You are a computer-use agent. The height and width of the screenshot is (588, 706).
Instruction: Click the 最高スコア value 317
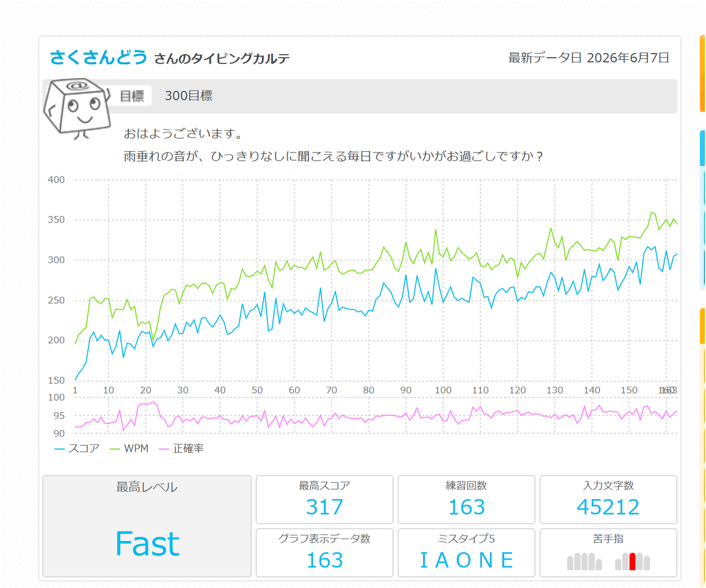tap(325, 507)
